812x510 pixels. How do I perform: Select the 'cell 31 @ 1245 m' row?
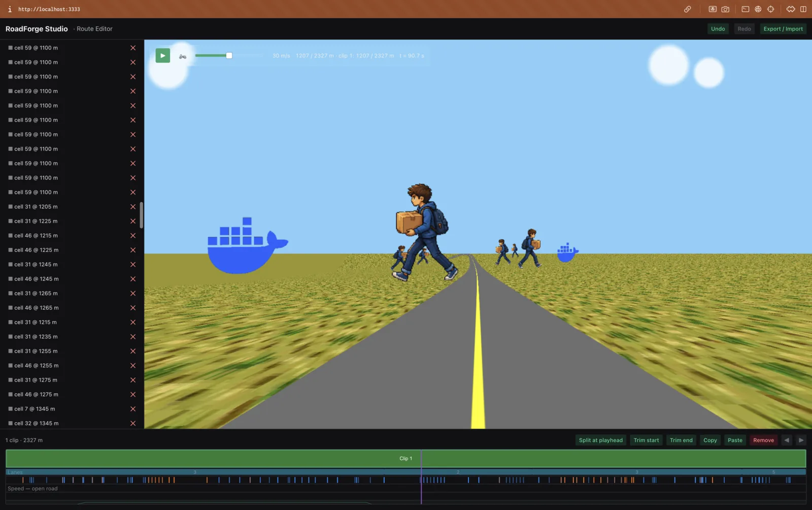tap(72, 265)
